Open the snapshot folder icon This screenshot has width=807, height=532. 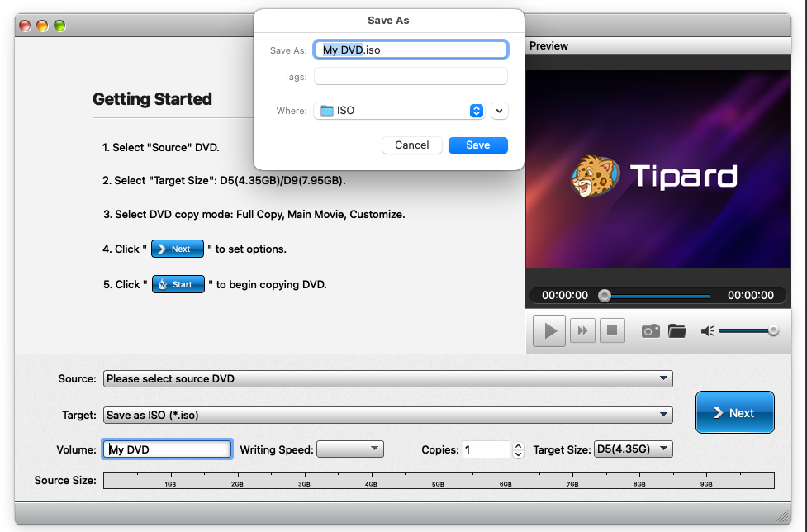(x=677, y=331)
